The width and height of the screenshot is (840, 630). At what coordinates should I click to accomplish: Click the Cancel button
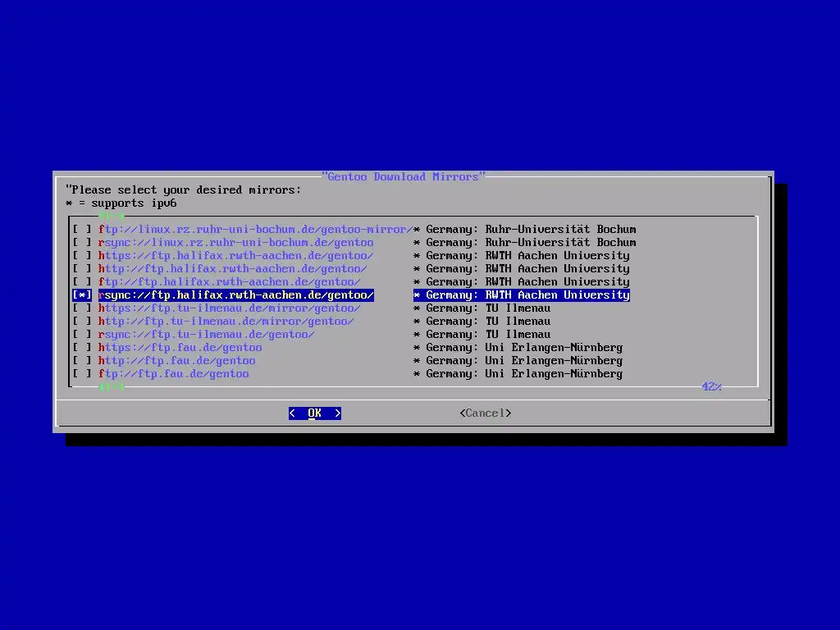[486, 413]
